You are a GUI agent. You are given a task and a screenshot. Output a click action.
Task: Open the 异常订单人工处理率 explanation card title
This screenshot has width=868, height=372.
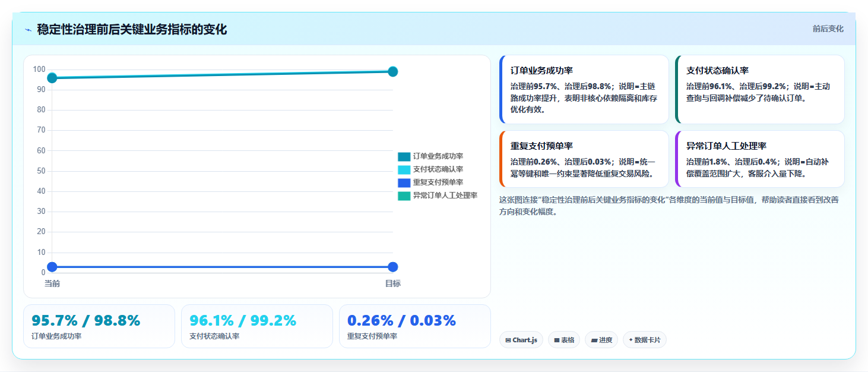pyautogui.click(x=726, y=146)
